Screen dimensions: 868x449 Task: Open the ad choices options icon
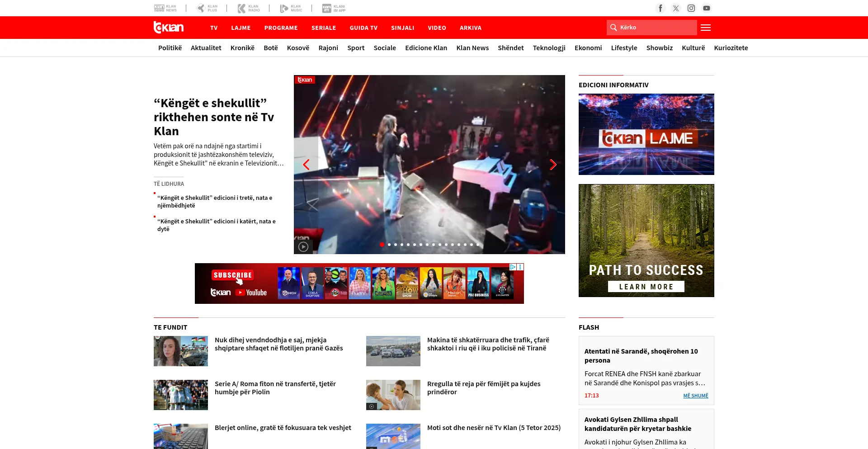tap(520, 267)
